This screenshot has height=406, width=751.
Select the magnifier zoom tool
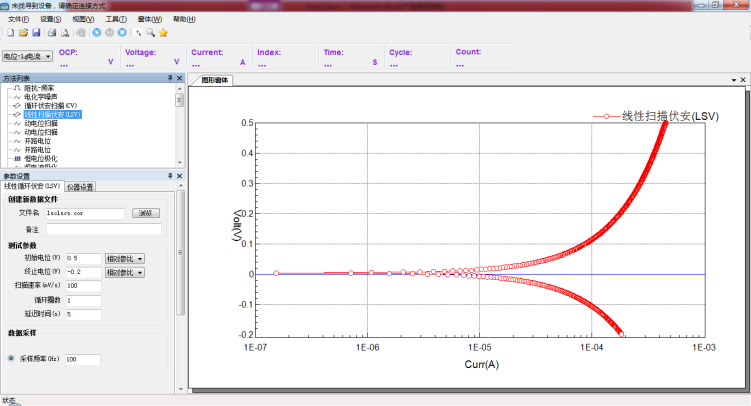tap(150, 33)
